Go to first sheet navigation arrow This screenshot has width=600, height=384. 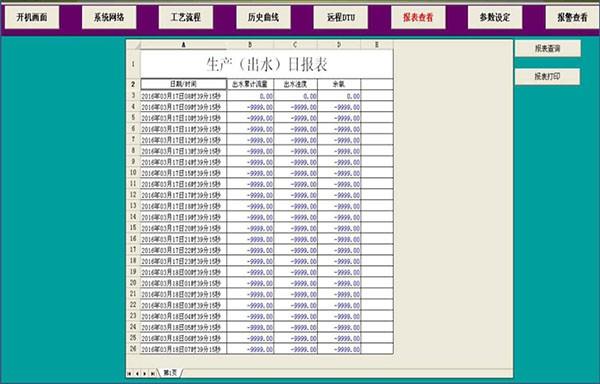coord(129,373)
